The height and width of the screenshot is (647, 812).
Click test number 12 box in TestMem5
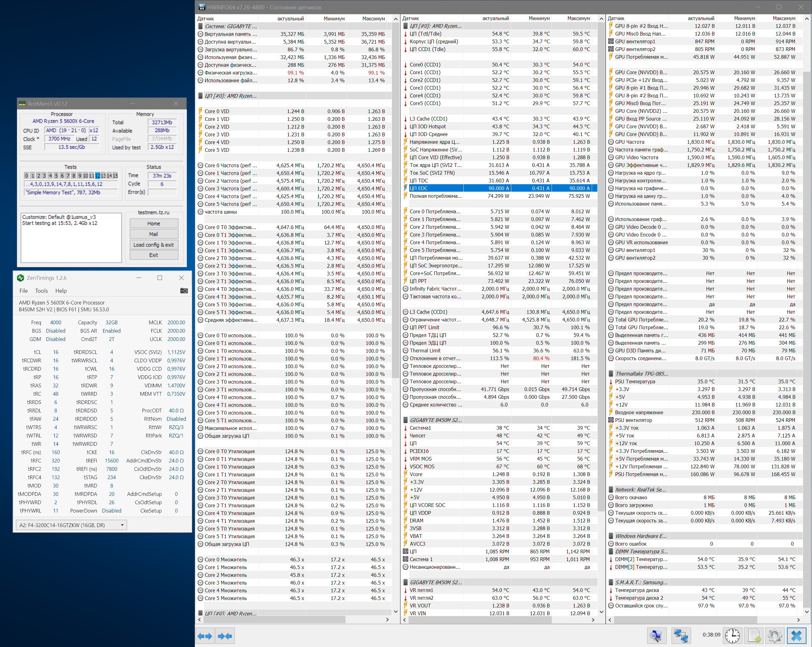pos(97,176)
